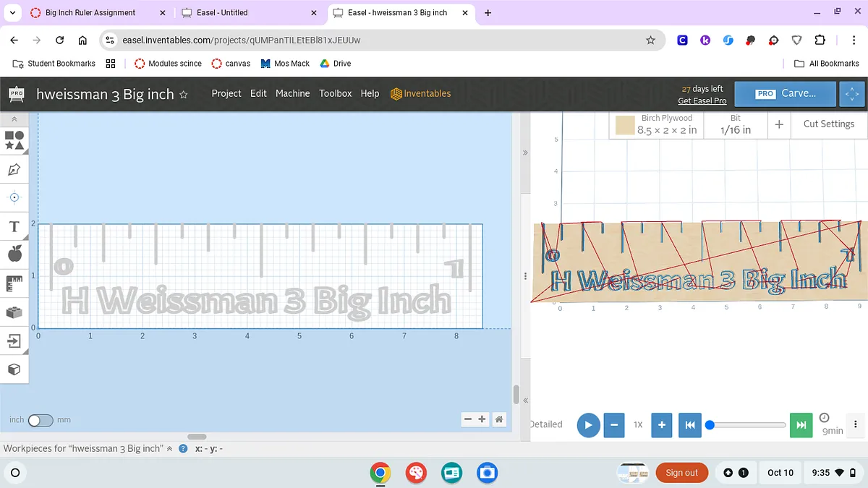
Task: Open the 1/16 in Bit selector
Action: pyautogui.click(x=735, y=124)
